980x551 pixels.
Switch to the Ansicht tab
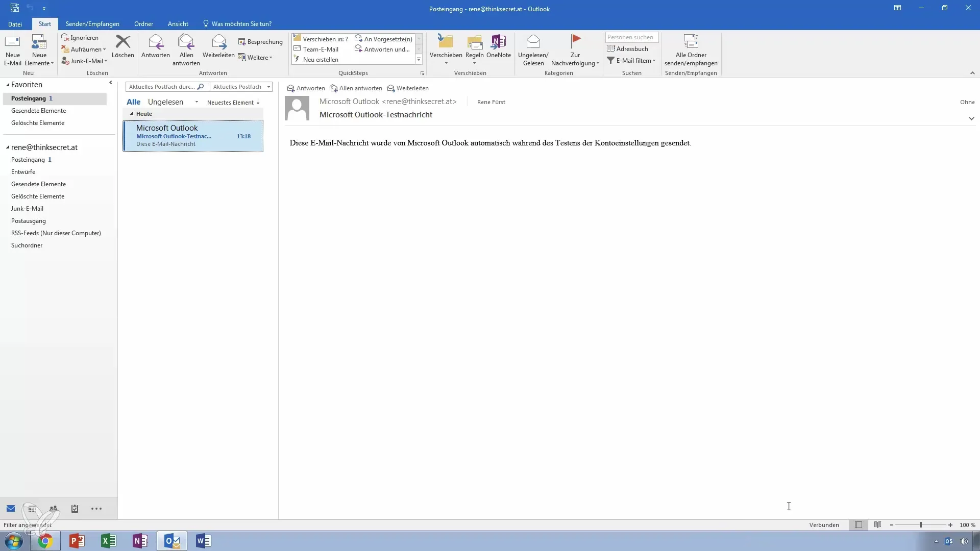178,24
